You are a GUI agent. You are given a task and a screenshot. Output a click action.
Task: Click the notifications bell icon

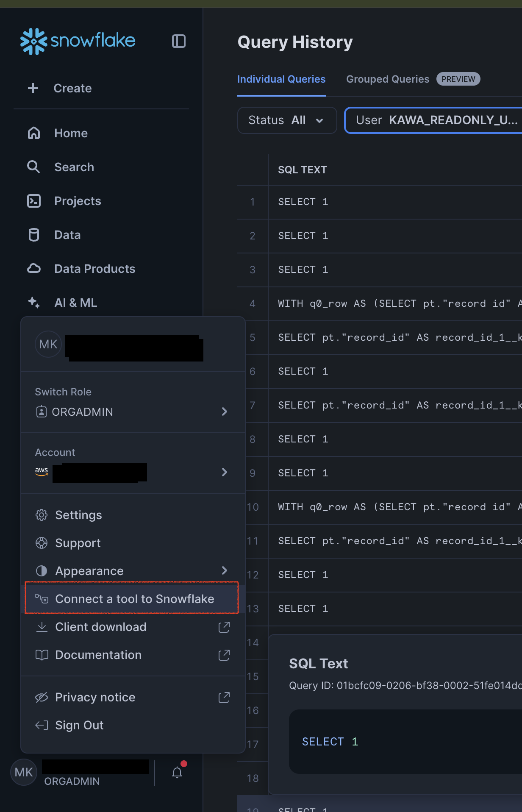pyautogui.click(x=177, y=773)
